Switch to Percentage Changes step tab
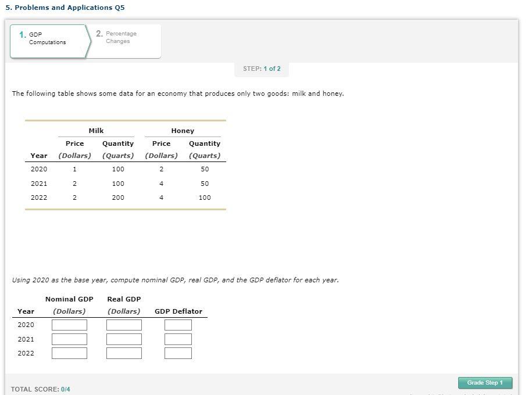Image resolution: width=532 pixels, height=395 pixels. [125, 41]
